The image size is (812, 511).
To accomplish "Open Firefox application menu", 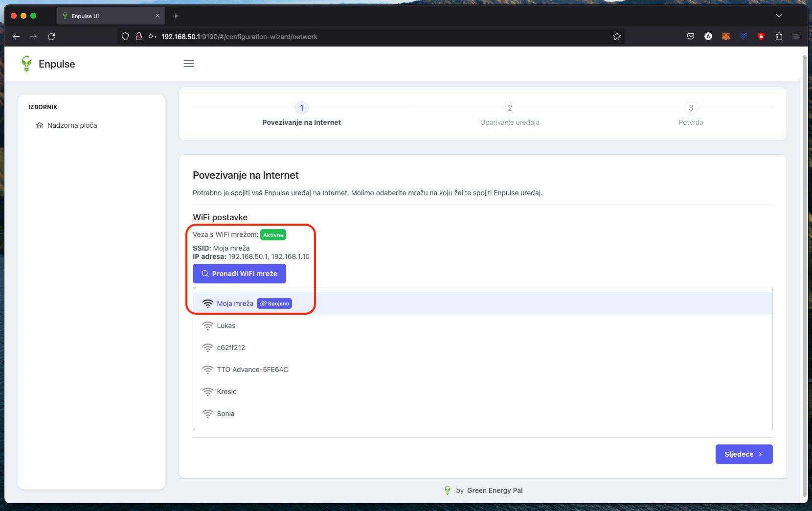I will [796, 36].
